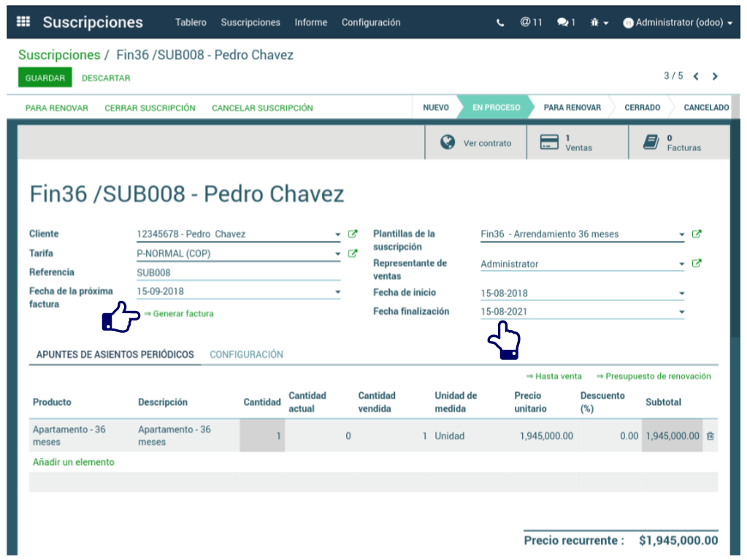Go to previous record arrow
Screen dimensions: 747x560
click(696, 76)
